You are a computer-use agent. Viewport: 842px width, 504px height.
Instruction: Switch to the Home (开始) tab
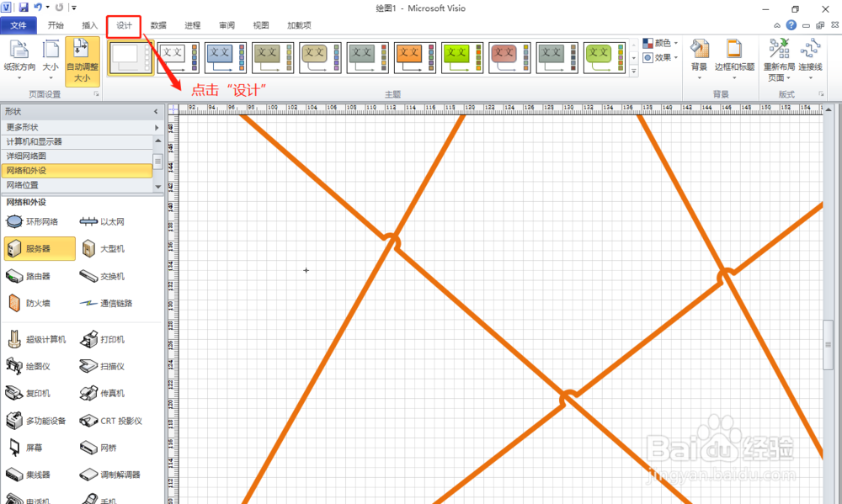pyautogui.click(x=56, y=25)
